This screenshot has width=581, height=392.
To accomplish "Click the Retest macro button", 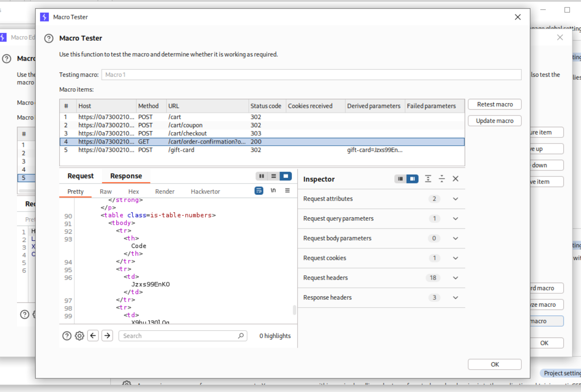I will pos(495,104).
